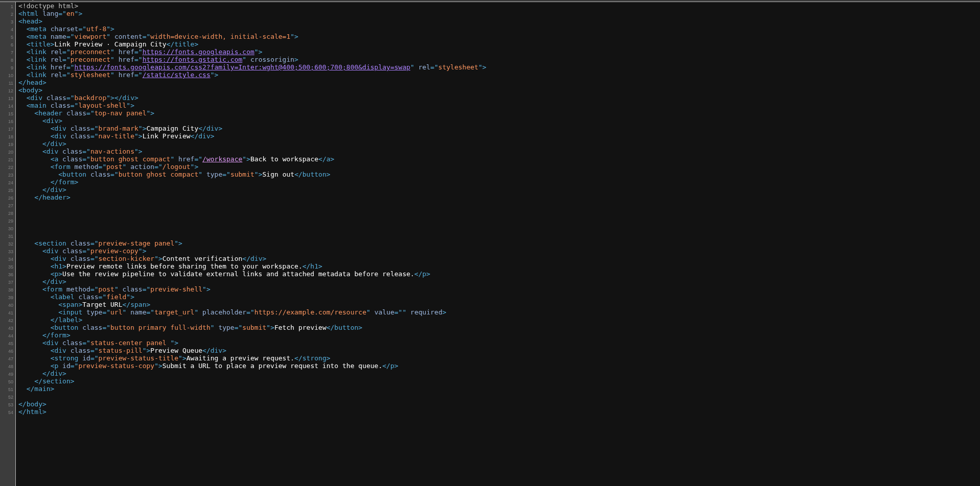Click the title text "Link Preview · Campaign City"
The image size is (980, 486).
(x=110, y=44)
